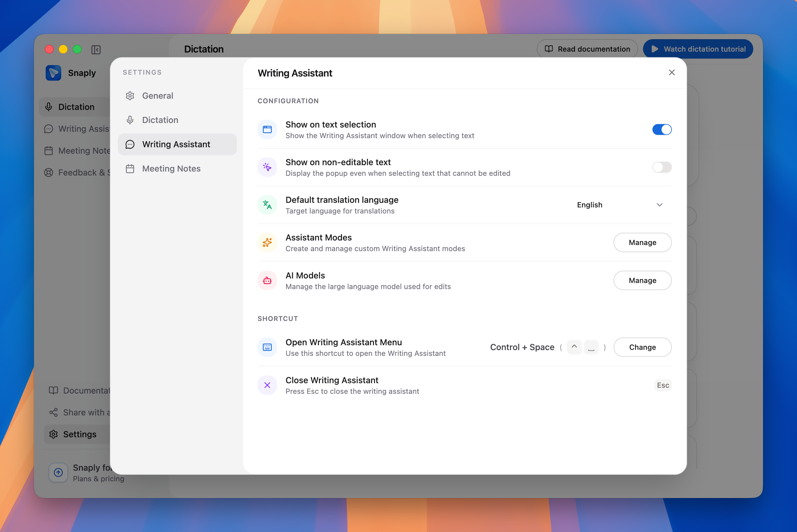Change the Open Writing Assistant Menu shortcut
The image size is (797, 532).
pos(642,347)
